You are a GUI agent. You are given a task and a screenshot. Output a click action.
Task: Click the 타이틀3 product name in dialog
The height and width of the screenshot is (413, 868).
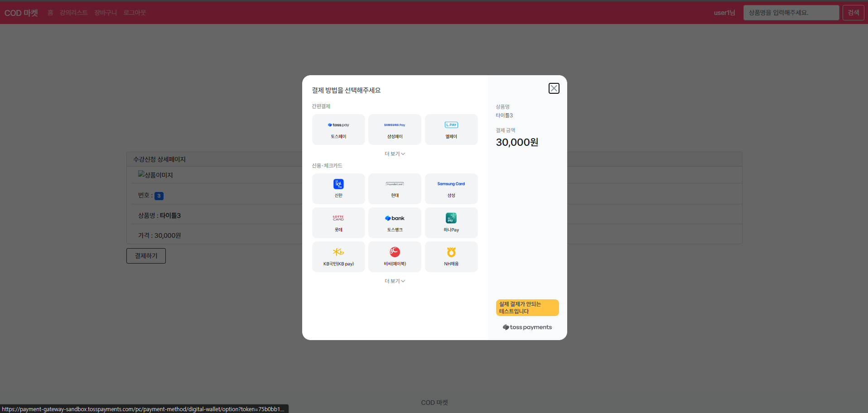[x=504, y=115]
